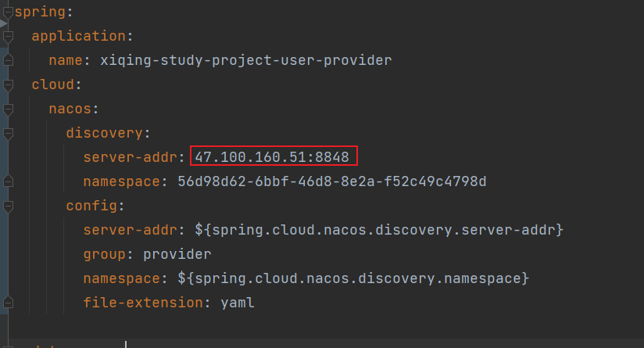This screenshot has height=348, width=644.
Task: Click the config key
Action: [91, 206]
